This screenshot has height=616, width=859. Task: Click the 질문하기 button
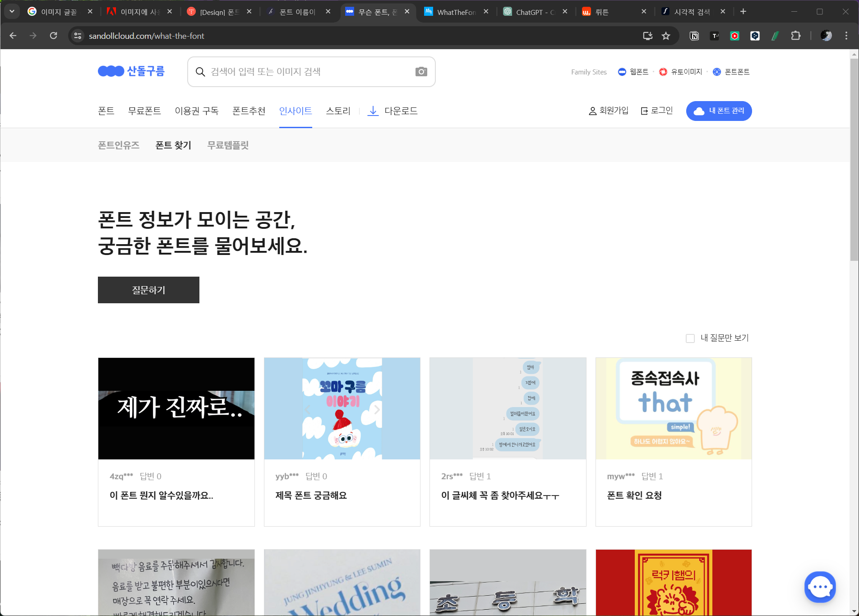(148, 290)
